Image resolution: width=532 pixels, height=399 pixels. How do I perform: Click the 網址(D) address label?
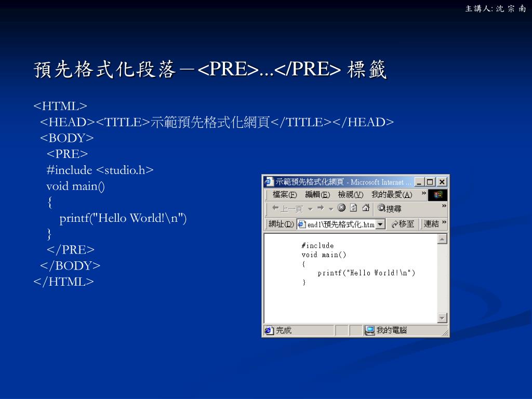[x=281, y=224]
